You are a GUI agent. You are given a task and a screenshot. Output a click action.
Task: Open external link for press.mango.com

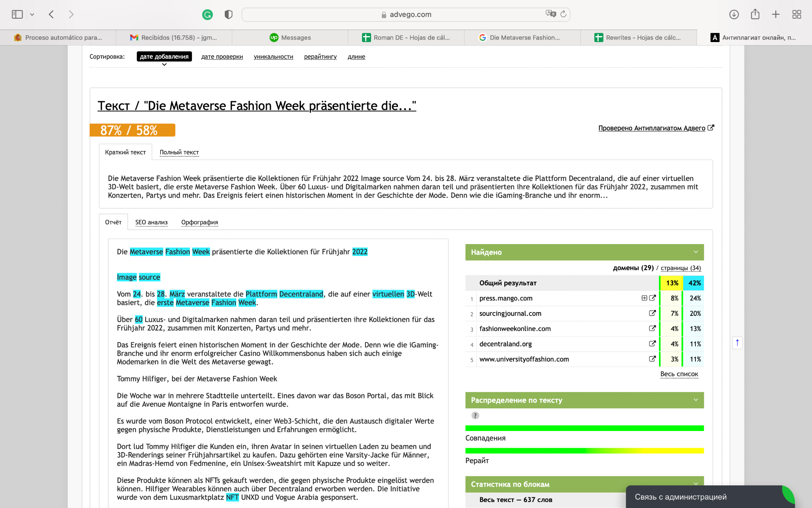pos(652,298)
